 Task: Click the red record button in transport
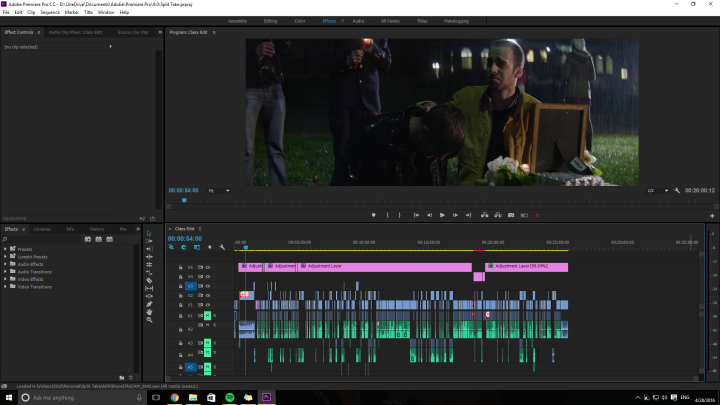(537, 215)
